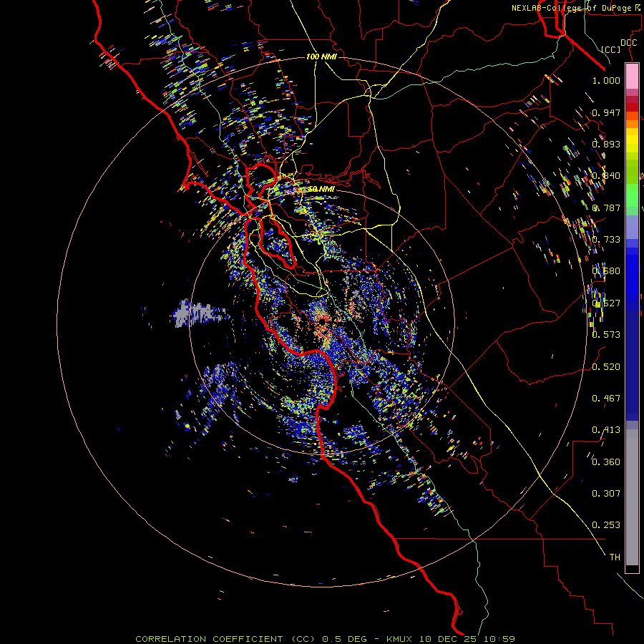Viewport: 644px width, 644px height.
Task: Click the 0.360 color scale value
Action: (606, 462)
